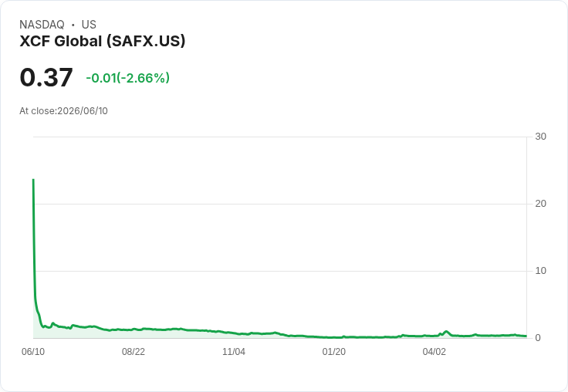Image resolution: width=568 pixels, height=392 pixels.
Task: Click the 01/20 x-axis date label
Action: pos(334,351)
